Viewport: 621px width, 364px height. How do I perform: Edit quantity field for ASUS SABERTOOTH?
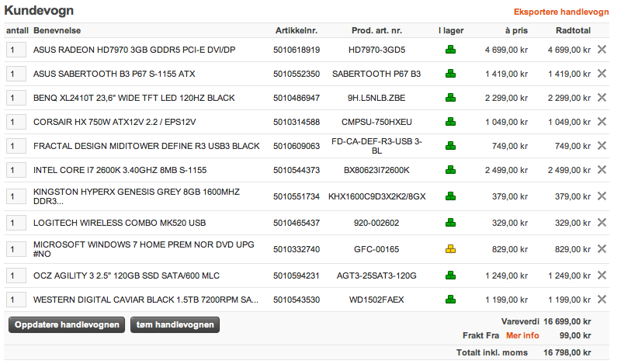16,74
